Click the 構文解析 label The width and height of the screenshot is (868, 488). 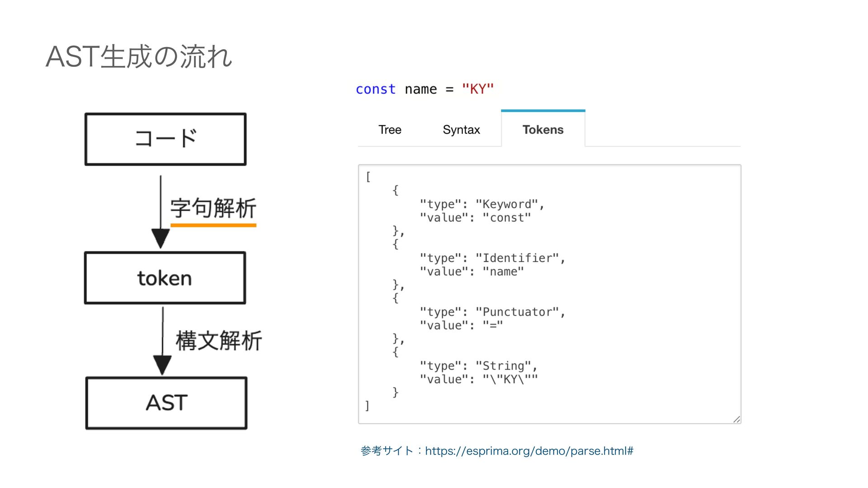219,341
